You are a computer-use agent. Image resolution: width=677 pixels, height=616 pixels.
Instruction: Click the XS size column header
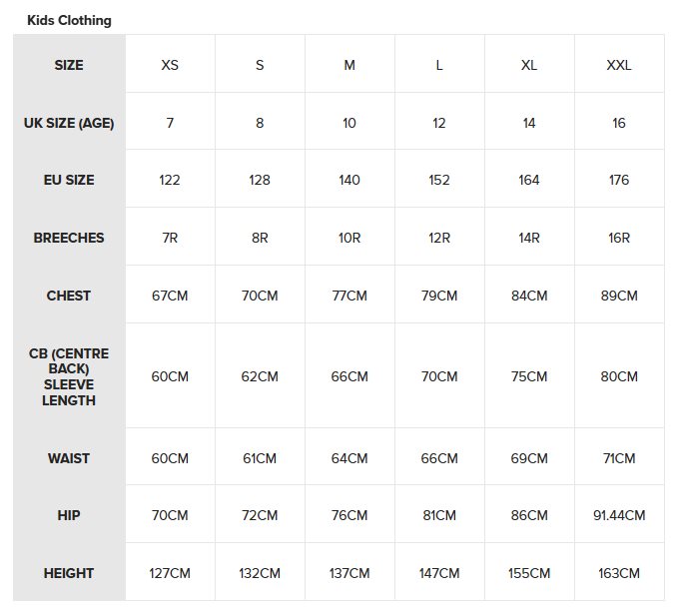(x=170, y=65)
